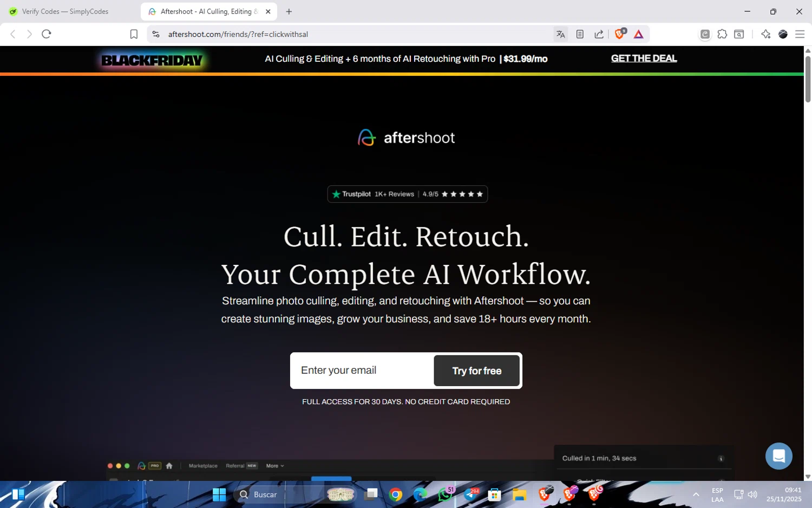Open the Windows Start menu
The height and width of the screenshot is (508, 812).
[x=219, y=494]
